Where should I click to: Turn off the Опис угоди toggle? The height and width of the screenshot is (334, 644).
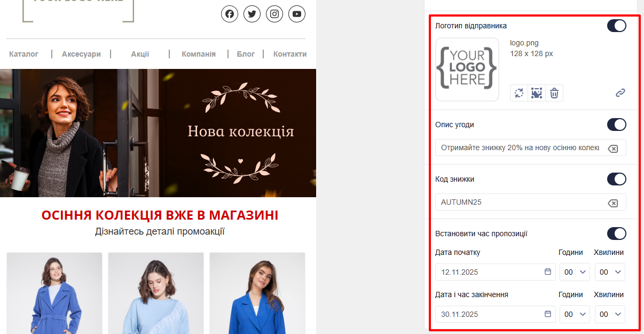[x=617, y=125]
